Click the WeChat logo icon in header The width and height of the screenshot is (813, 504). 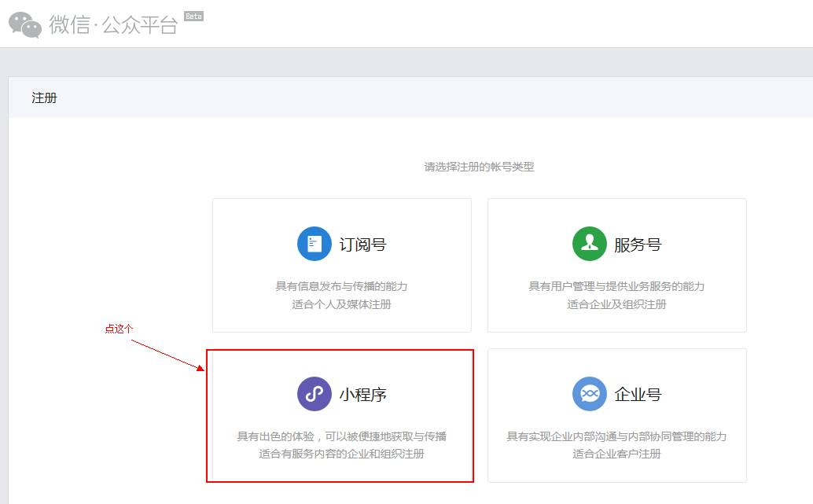[x=25, y=24]
